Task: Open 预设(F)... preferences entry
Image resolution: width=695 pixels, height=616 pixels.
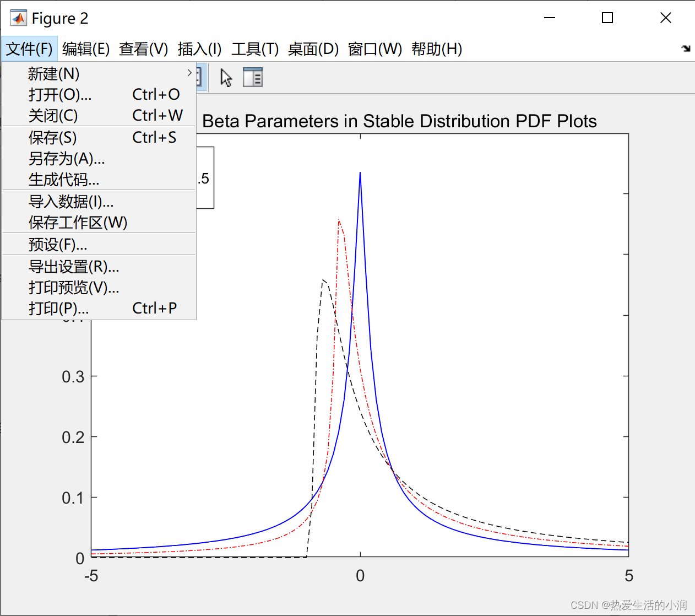Action: point(99,244)
